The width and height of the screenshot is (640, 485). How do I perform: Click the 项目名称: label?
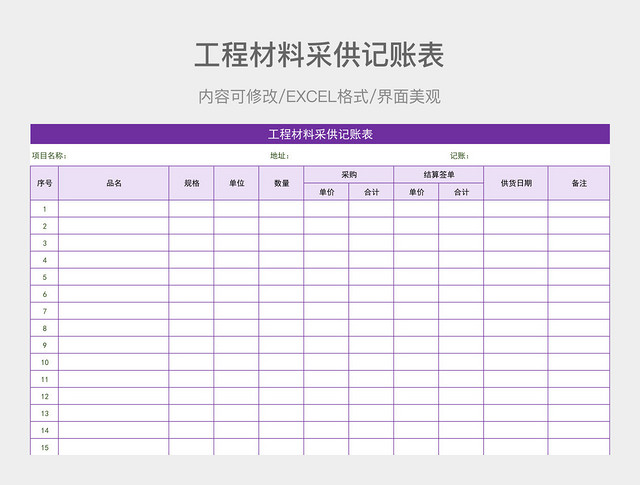click(x=49, y=156)
